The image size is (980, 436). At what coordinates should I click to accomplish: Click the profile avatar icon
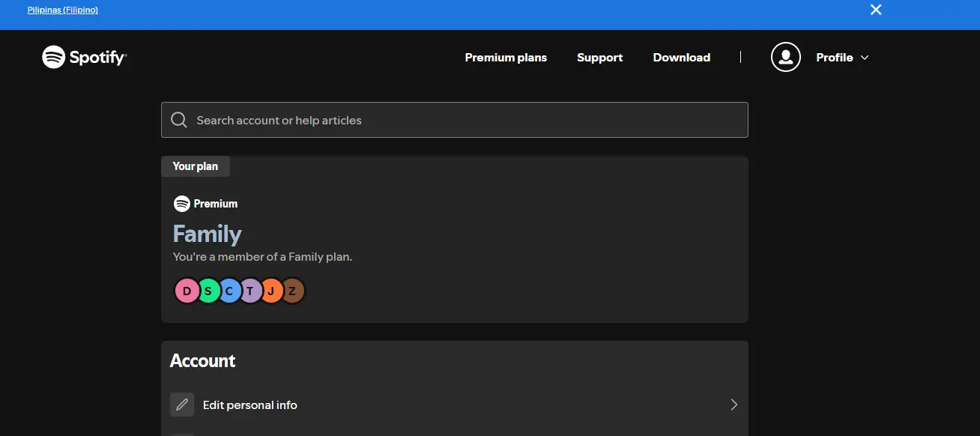coord(786,57)
